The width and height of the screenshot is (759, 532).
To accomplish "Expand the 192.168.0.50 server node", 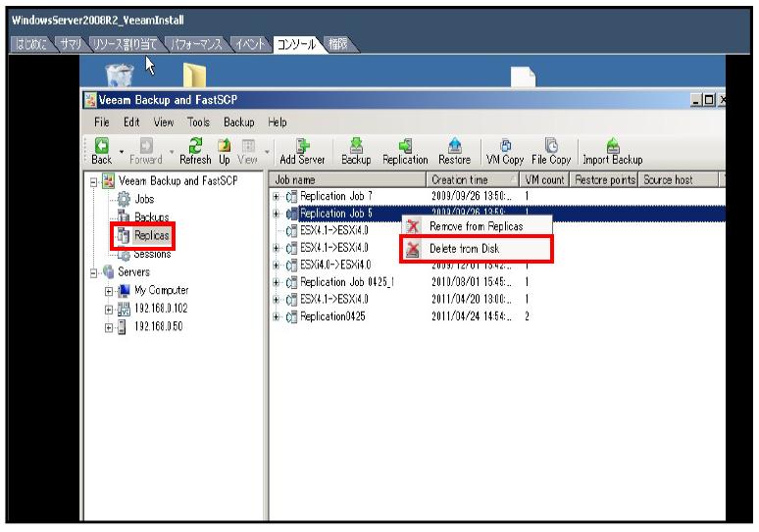I will click(109, 328).
